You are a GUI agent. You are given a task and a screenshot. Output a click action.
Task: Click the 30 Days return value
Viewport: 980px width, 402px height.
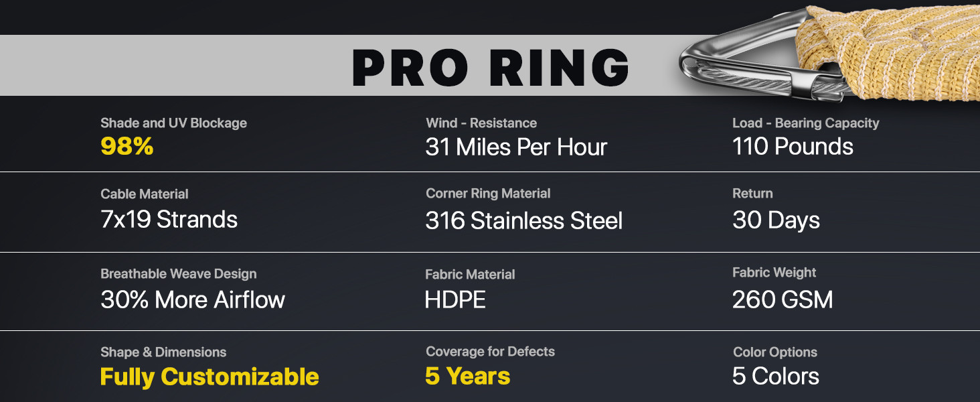click(776, 220)
